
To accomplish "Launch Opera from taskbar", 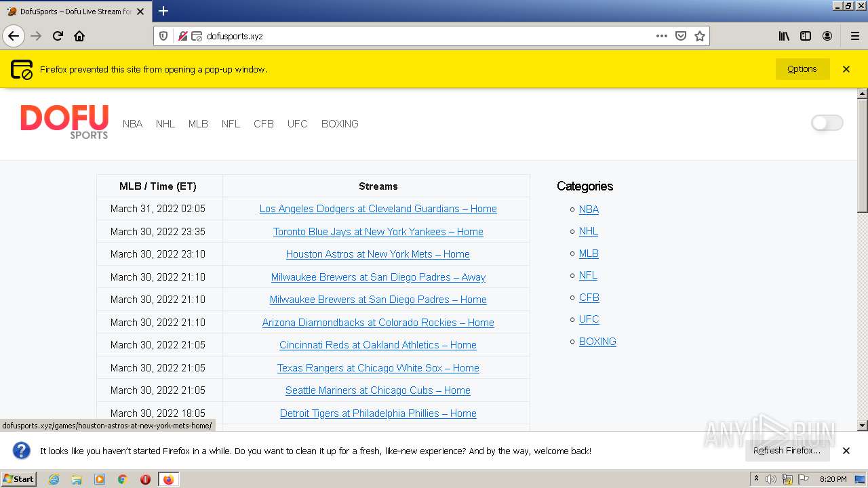I will click(145, 479).
